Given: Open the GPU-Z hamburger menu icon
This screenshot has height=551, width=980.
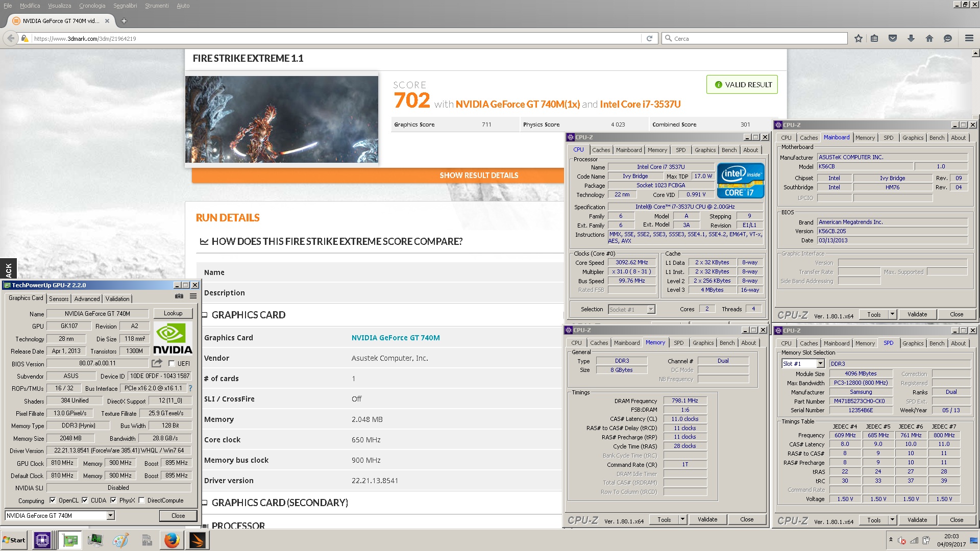Looking at the screenshot, I should click(193, 296).
